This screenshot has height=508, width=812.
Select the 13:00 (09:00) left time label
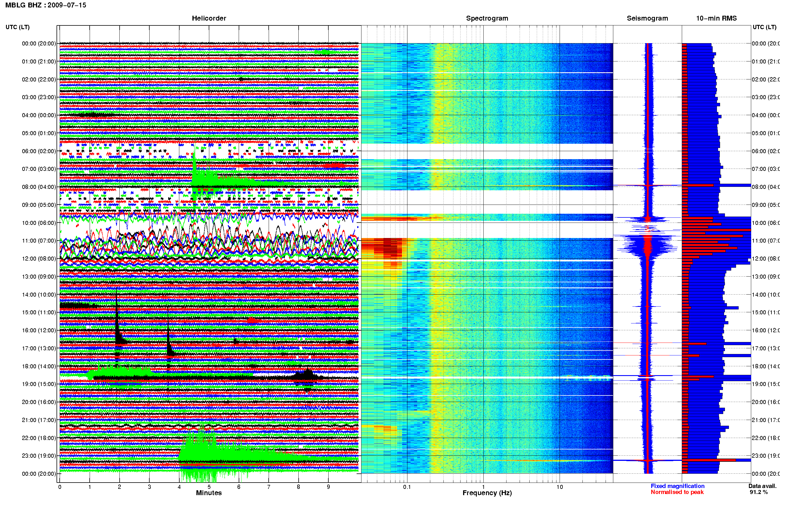point(39,277)
